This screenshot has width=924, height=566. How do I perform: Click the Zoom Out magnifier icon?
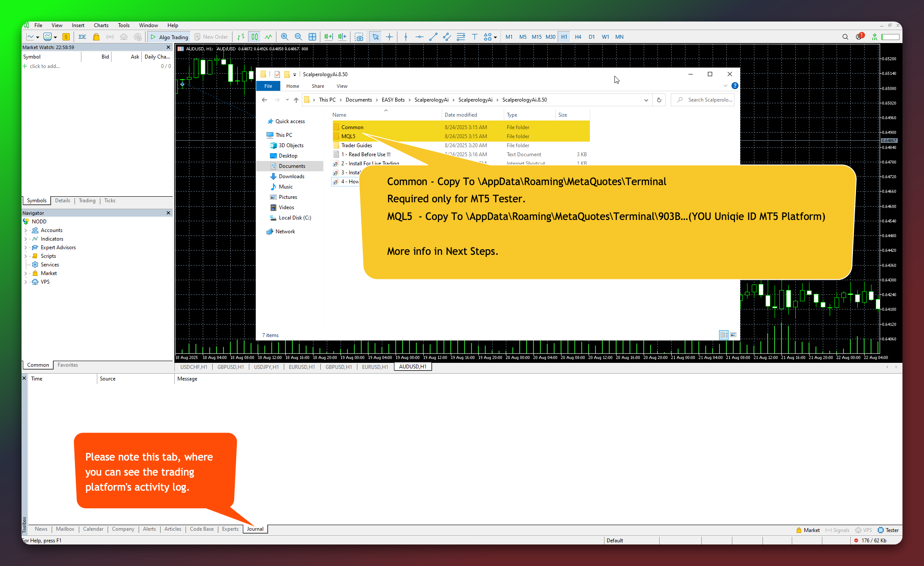298,37
